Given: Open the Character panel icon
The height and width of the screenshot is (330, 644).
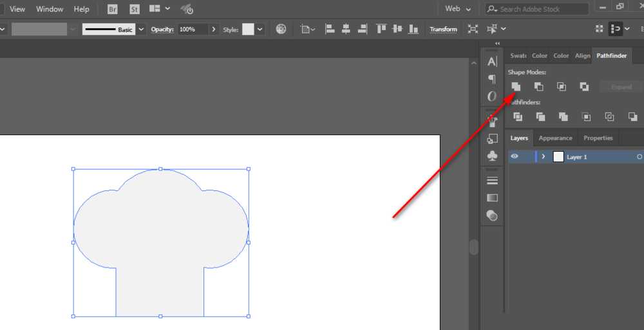Looking at the screenshot, I should pyautogui.click(x=492, y=62).
